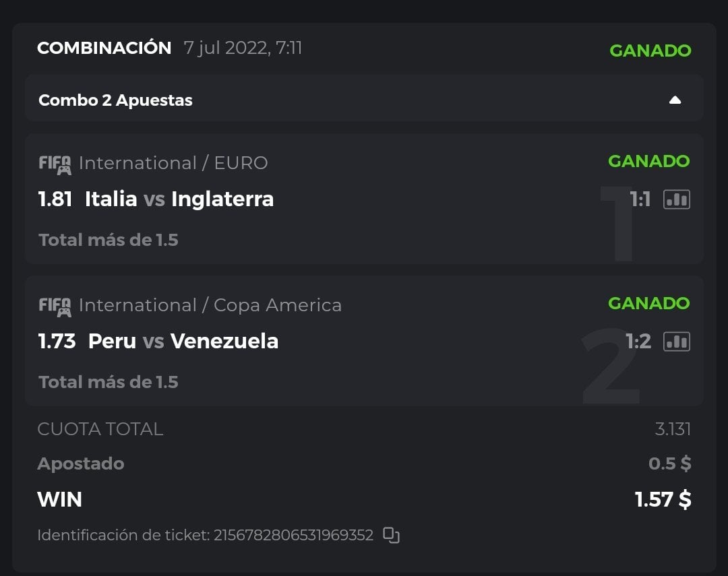Click the GANADO status of the EURO bet
728x576 pixels.
[x=648, y=162]
